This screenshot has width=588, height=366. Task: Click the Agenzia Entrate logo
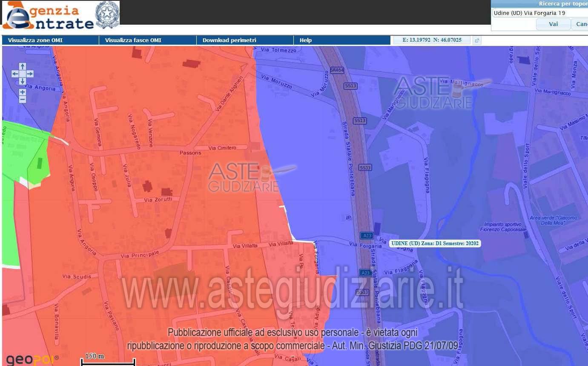48,15
